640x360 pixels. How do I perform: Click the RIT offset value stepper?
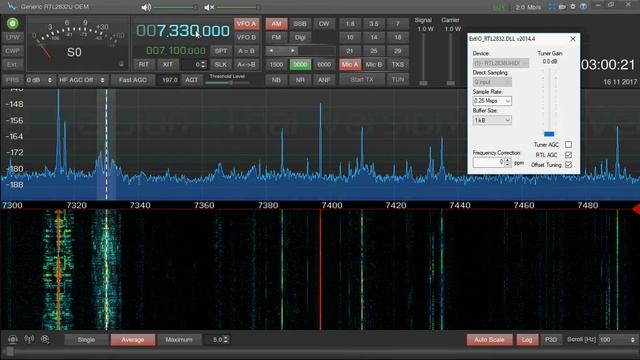click(203, 64)
